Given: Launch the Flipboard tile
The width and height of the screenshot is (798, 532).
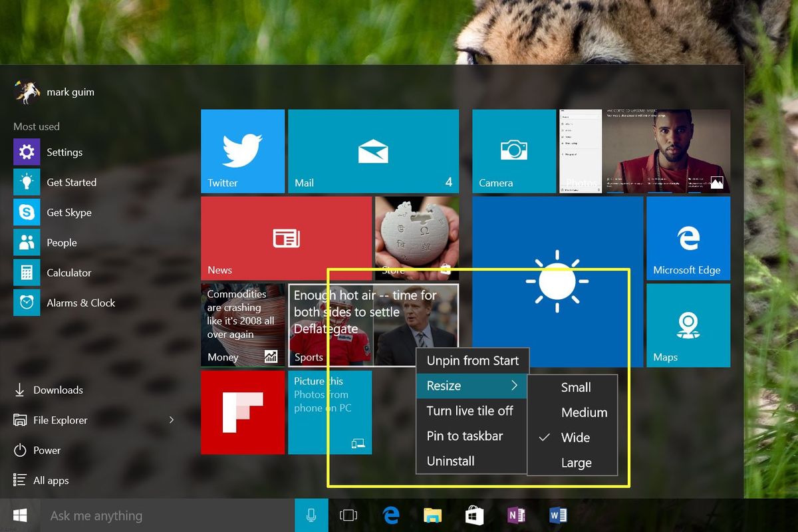Looking at the screenshot, I should [x=243, y=412].
